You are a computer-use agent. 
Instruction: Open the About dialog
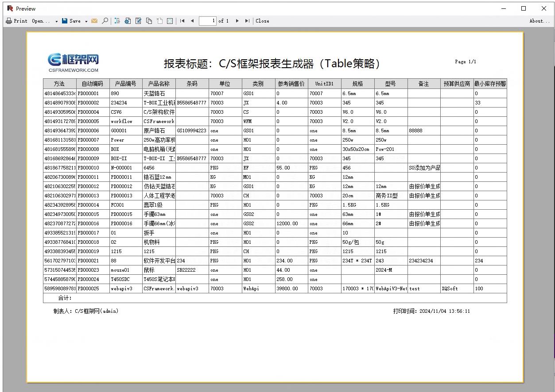[x=539, y=21]
